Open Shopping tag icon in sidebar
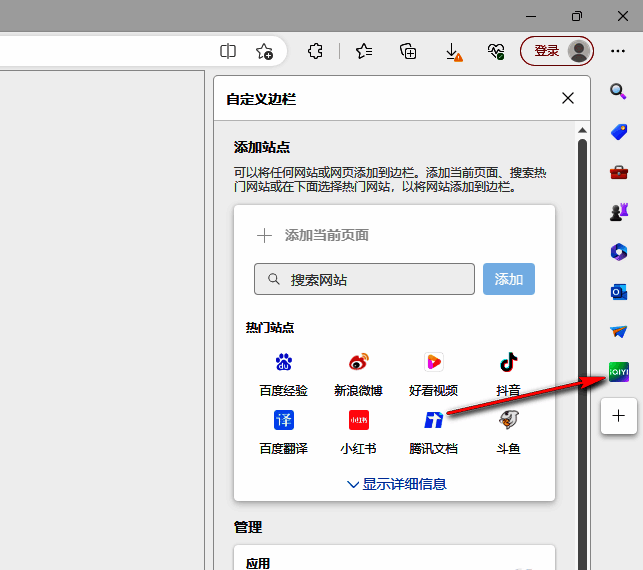This screenshot has height=570, width=643. pyautogui.click(x=618, y=132)
